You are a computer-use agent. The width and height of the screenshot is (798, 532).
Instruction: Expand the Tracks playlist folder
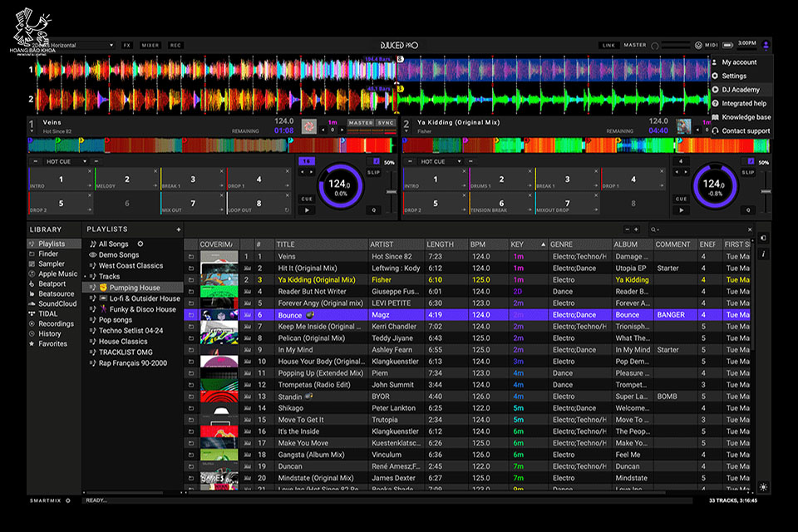pos(85,277)
